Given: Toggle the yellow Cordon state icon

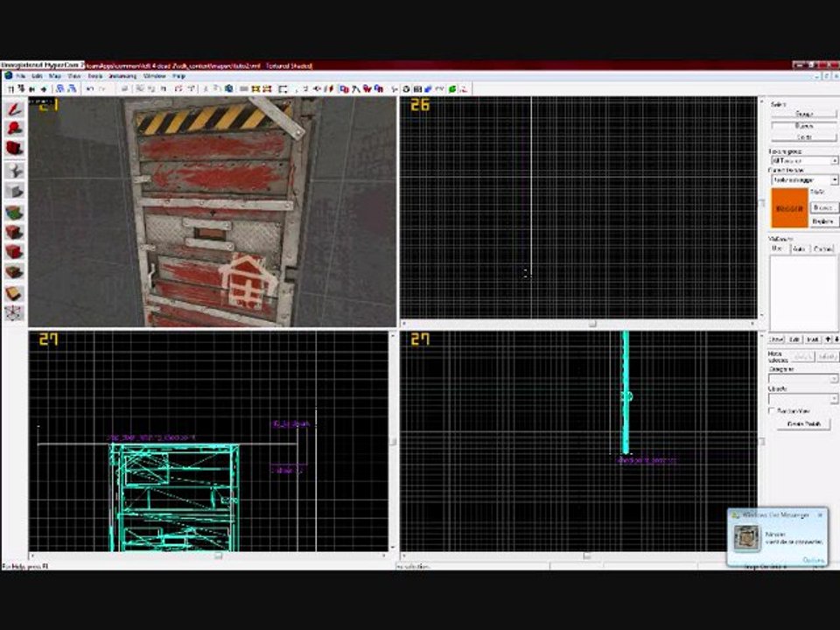Looking at the screenshot, I should tap(255, 89).
